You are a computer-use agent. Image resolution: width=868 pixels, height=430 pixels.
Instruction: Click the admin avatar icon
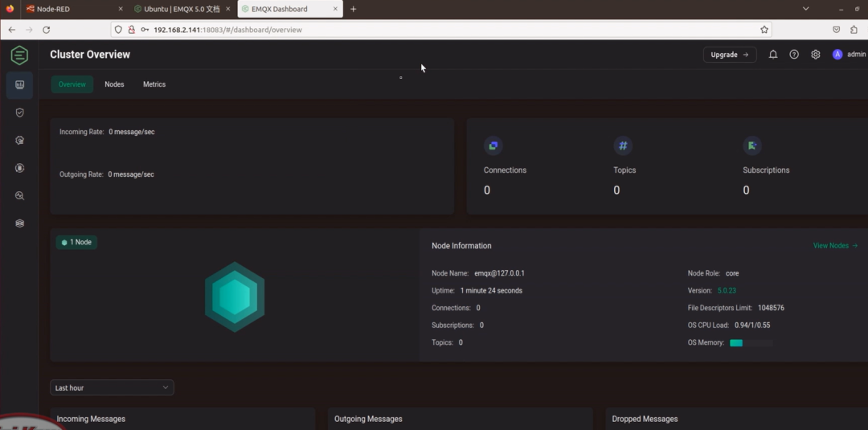[x=837, y=54]
